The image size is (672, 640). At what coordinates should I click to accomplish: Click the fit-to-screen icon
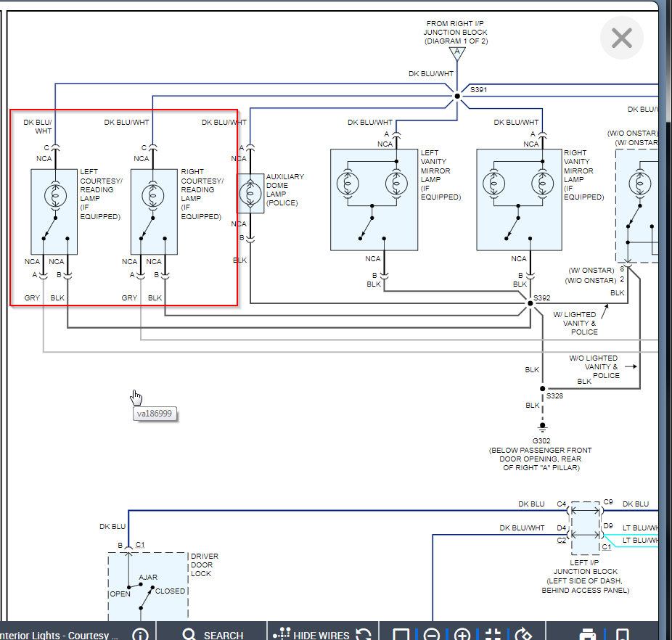click(x=493, y=634)
